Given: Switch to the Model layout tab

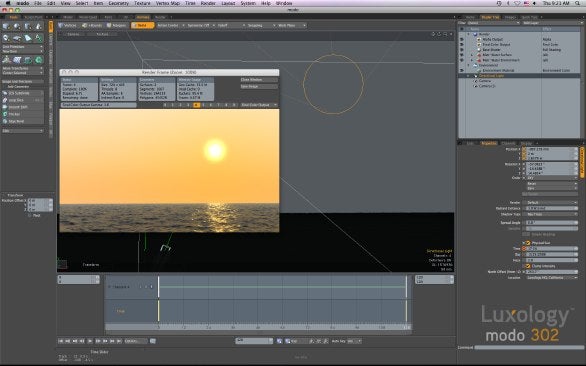Looking at the screenshot, I should (68, 17).
